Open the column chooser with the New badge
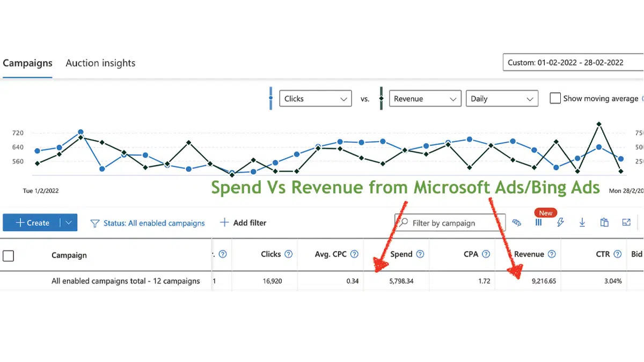This screenshot has height=362, width=644. tap(538, 223)
